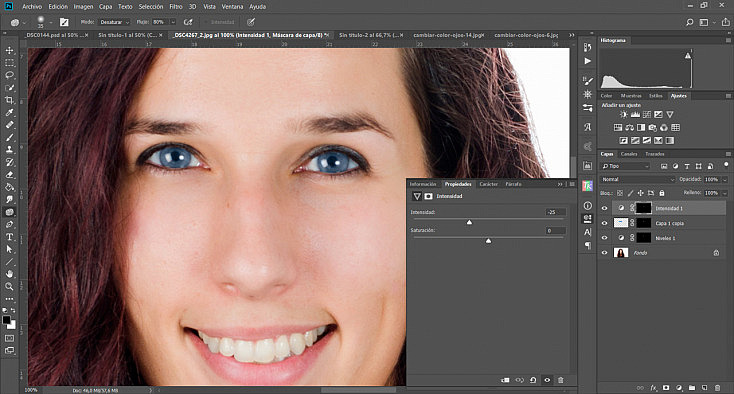The height and width of the screenshot is (394, 734).
Task: Add a Brightness/Contrast adjustment
Action: point(624,115)
